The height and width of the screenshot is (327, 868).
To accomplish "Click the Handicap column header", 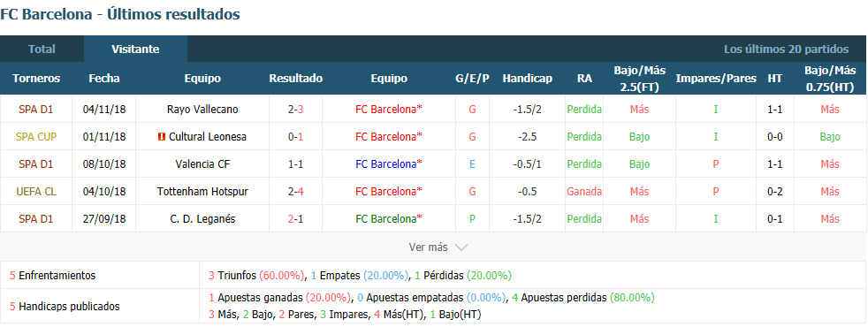I will (x=527, y=78).
